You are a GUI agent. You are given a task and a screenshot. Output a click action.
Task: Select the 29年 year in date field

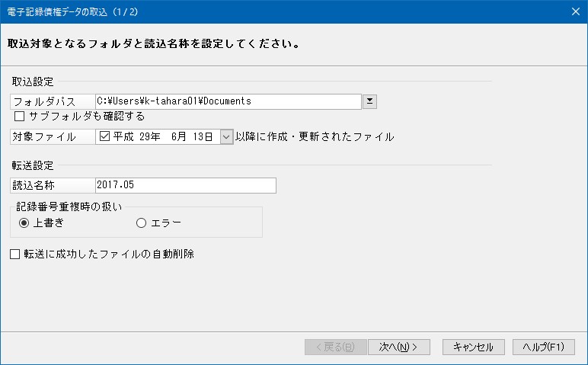(150, 137)
